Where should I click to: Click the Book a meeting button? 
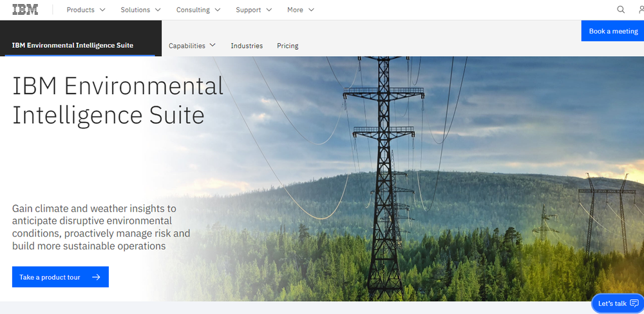coord(613,31)
